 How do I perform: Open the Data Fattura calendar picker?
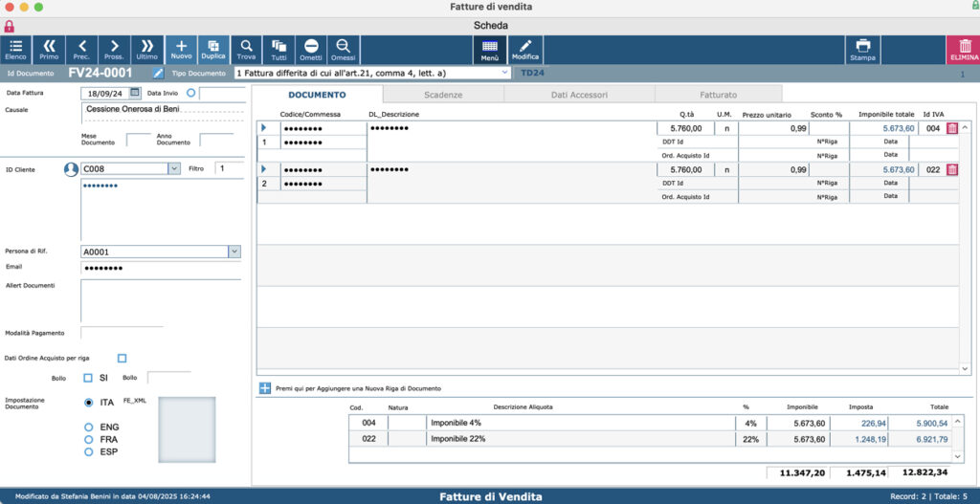[x=135, y=93]
